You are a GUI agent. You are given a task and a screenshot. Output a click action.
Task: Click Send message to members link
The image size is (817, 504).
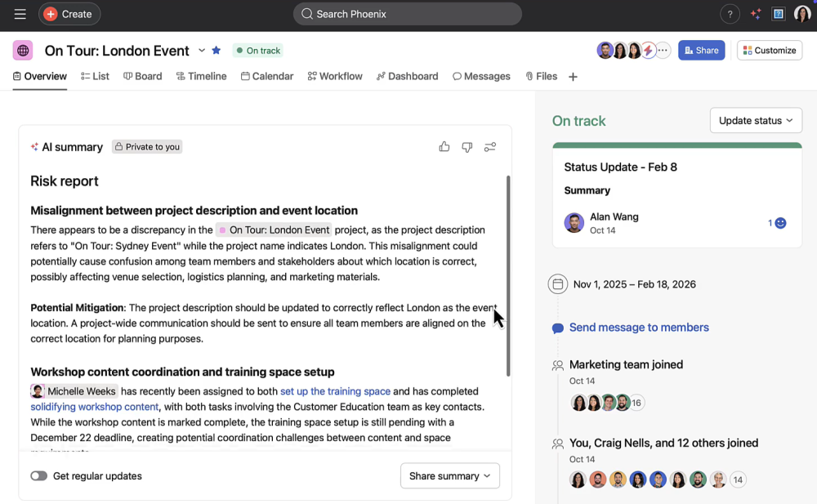pyautogui.click(x=638, y=328)
